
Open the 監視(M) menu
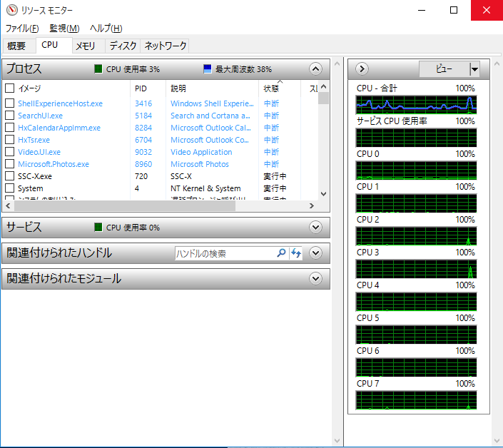pos(64,29)
